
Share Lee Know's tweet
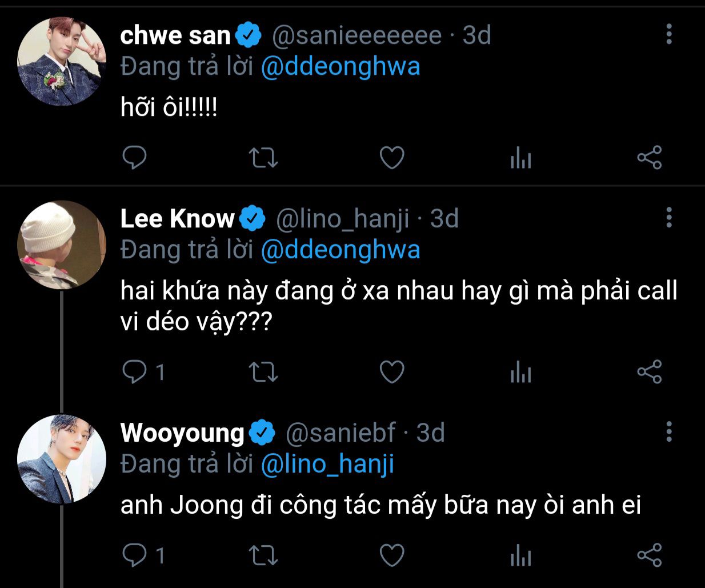click(x=649, y=372)
